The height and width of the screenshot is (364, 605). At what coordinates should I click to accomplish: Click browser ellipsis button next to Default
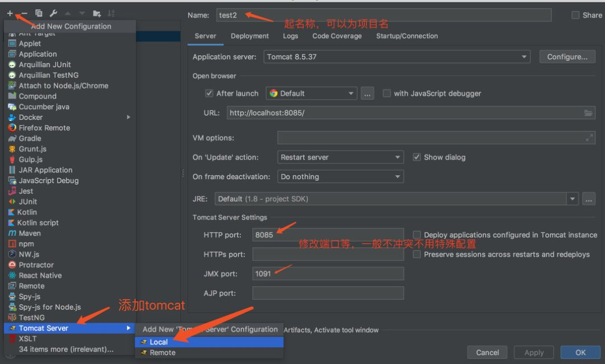click(x=367, y=94)
